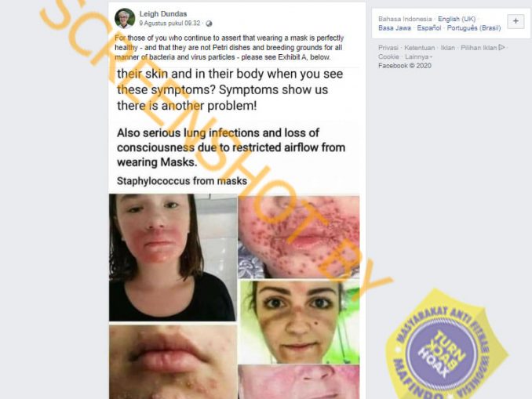Open the Leigh Dundas name link
532x399 pixels.
pyautogui.click(x=163, y=14)
